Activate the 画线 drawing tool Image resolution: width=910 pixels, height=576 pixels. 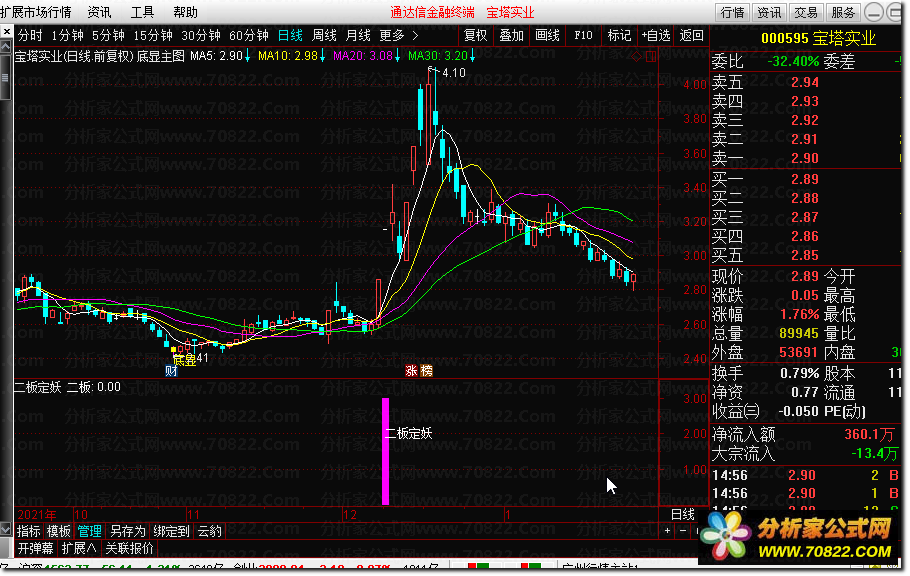(547, 35)
